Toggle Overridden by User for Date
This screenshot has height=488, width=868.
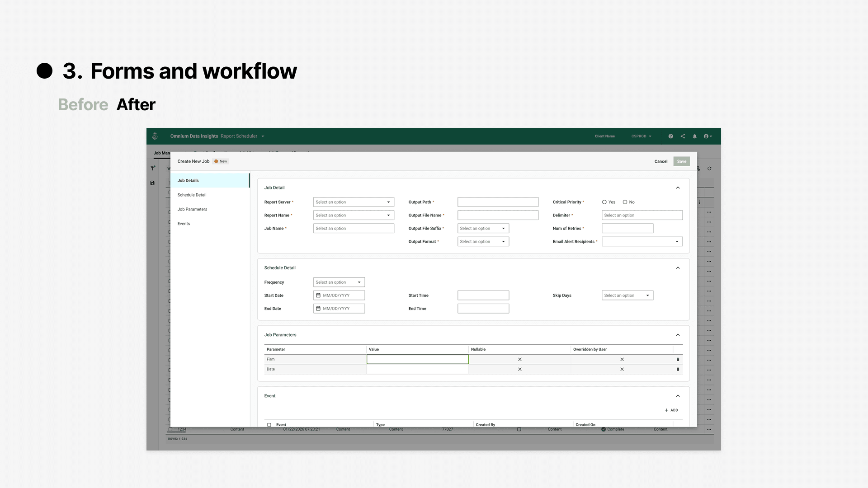[622, 370]
